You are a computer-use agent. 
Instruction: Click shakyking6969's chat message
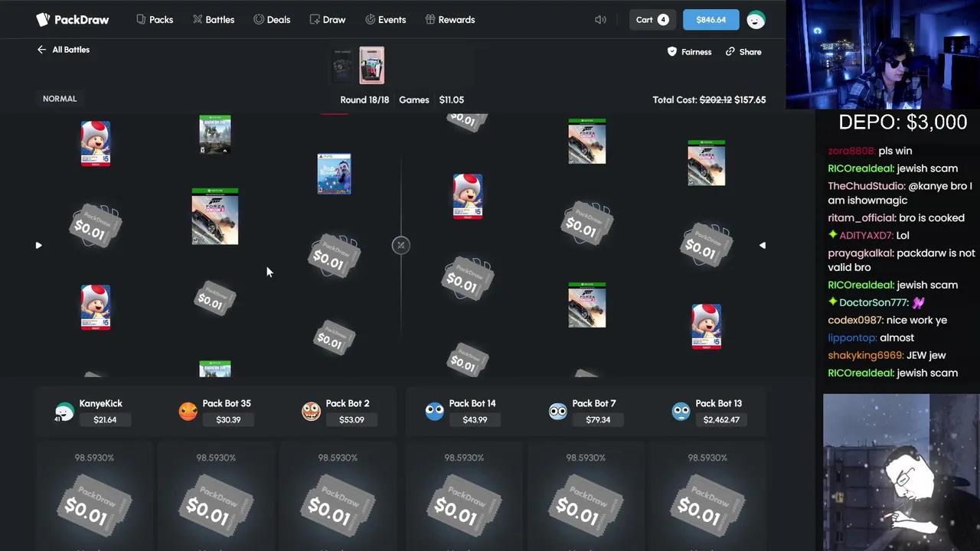coord(887,355)
